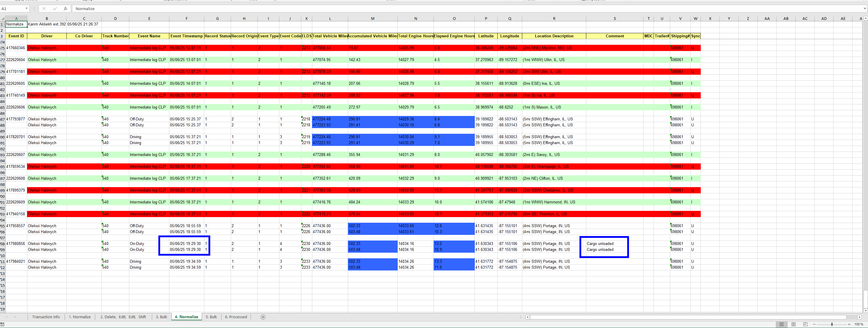Expand the formula bar with chevron
Screen dimensions: 868x328
tap(865, 8)
